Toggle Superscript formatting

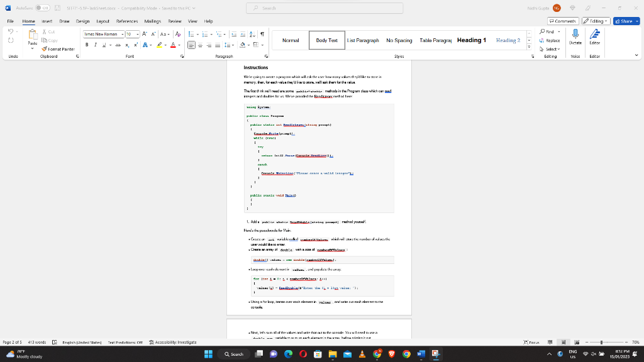click(136, 45)
